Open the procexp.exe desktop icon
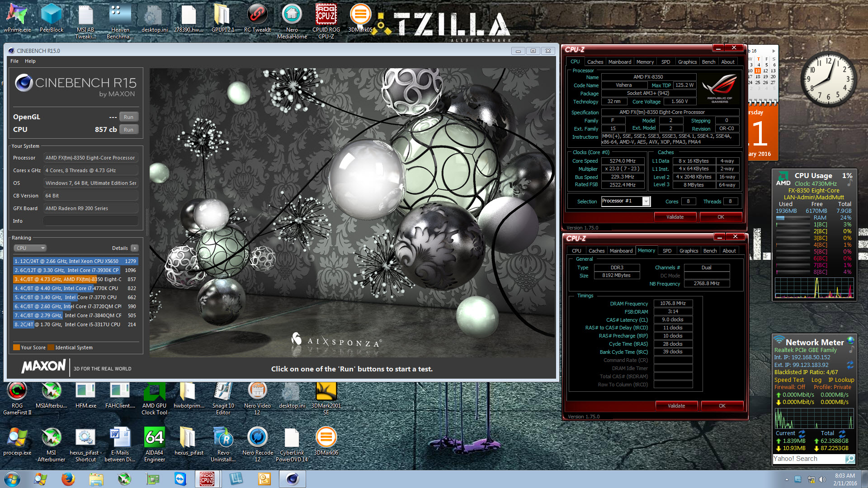Image resolution: width=868 pixels, height=488 pixels. pyautogui.click(x=17, y=441)
